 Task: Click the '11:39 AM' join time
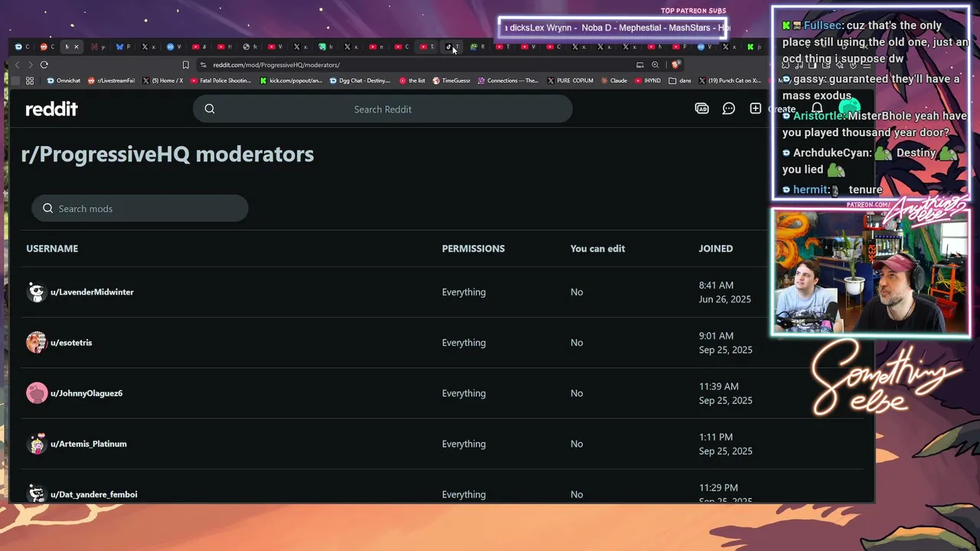click(719, 386)
